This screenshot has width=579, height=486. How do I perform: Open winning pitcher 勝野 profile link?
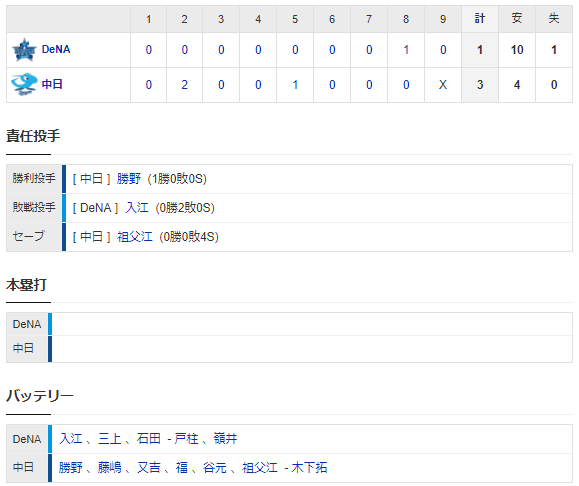(129, 179)
